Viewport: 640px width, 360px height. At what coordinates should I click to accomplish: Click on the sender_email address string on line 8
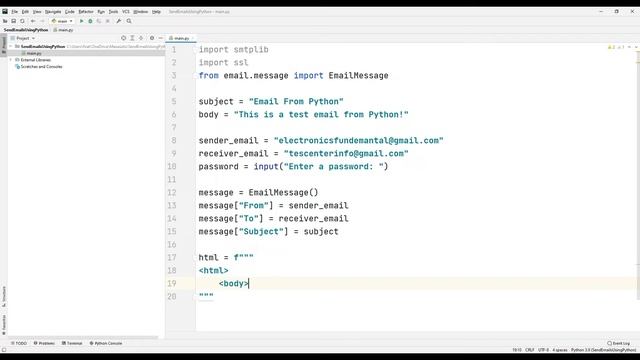coord(358,140)
